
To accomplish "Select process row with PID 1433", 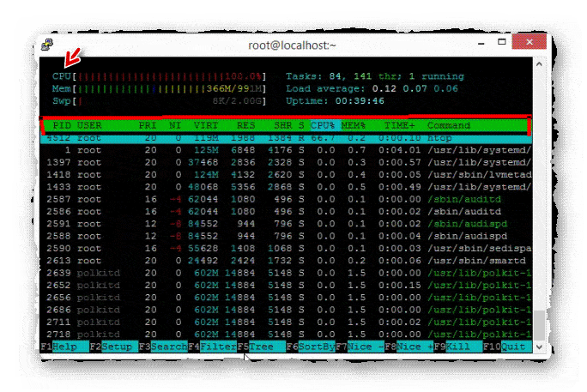I will (x=286, y=187).
